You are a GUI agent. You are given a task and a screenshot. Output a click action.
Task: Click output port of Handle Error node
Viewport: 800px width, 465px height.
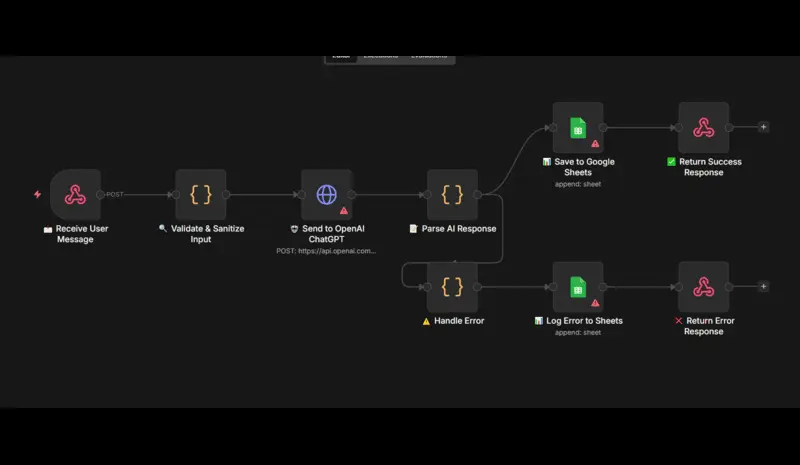tap(478, 287)
